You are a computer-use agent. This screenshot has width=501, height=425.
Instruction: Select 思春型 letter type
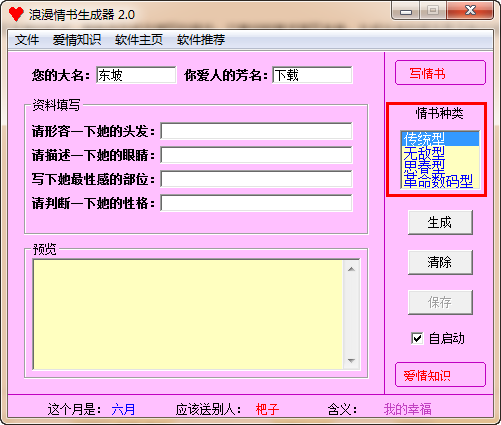pyautogui.click(x=440, y=166)
